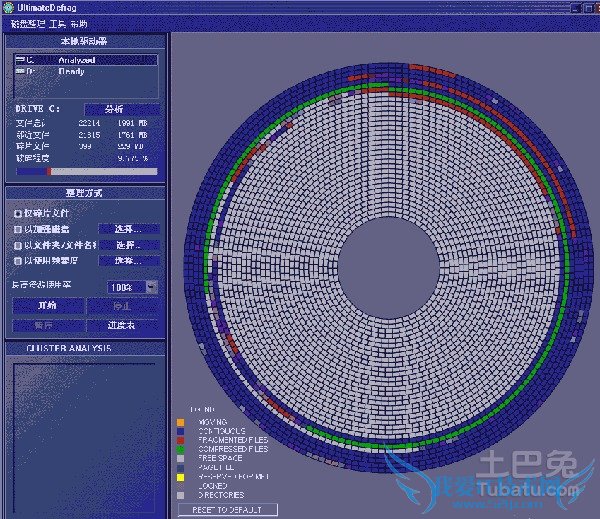Click the 开始 start button
Image resolution: width=600 pixels, height=519 pixels.
point(48,305)
